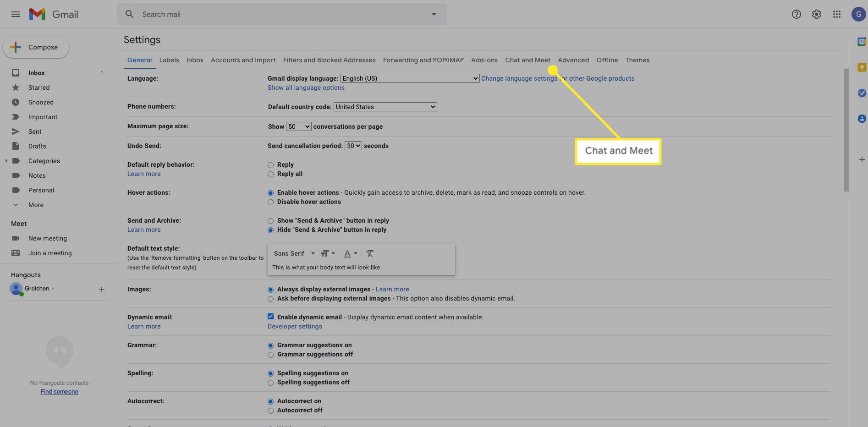Screen dimensions: 868x427
Task: Expand the Categories label
Action: [6, 161]
